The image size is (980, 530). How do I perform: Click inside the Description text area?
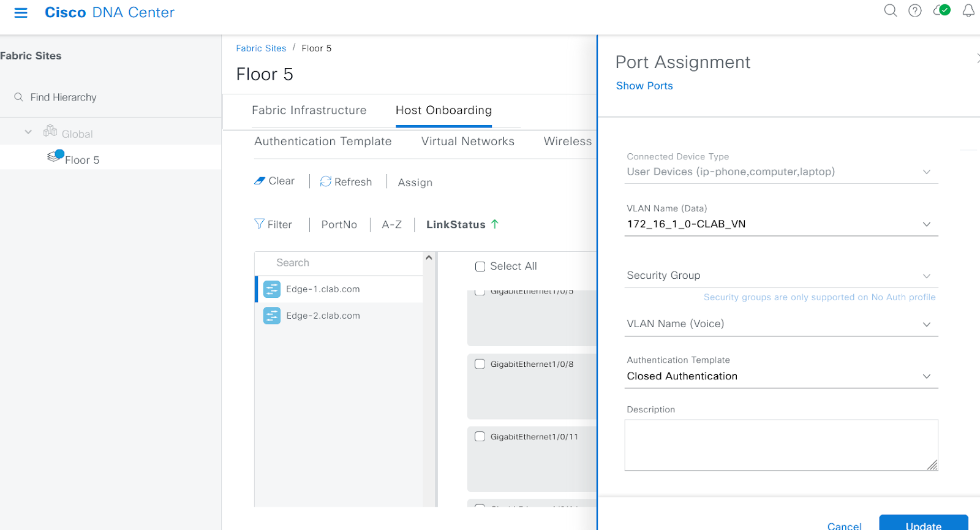[781, 445]
